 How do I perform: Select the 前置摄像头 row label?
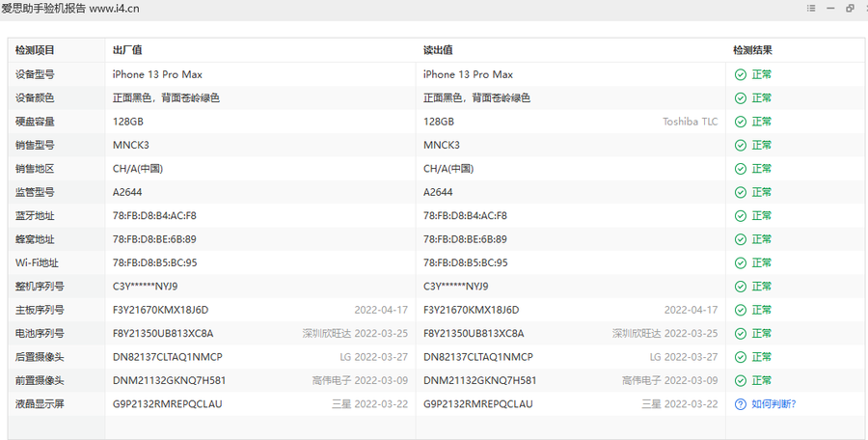(x=40, y=381)
